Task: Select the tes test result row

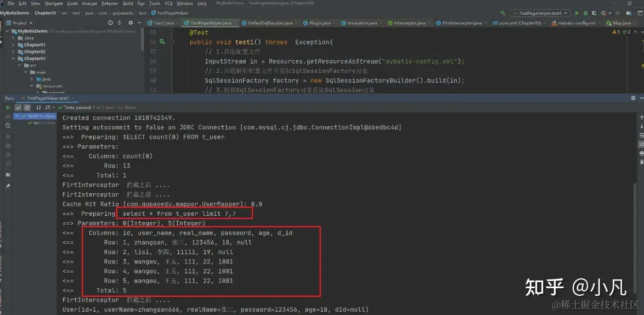Action: pos(41,123)
